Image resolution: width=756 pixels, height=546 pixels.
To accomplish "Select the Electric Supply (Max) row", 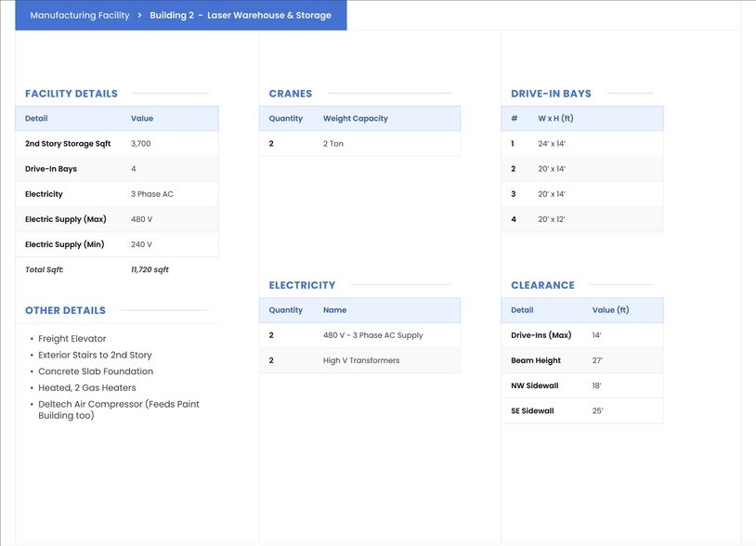I will pyautogui.click(x=117, y=219).
